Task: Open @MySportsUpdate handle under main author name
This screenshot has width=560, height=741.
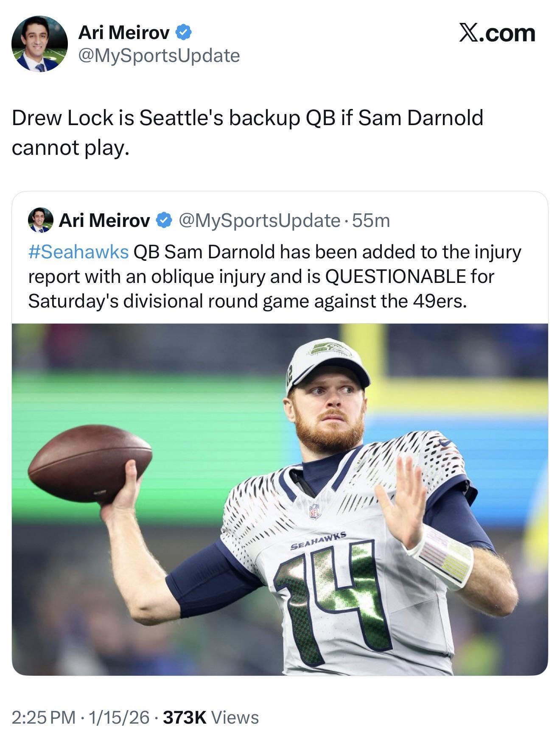Action: (159, 56)
